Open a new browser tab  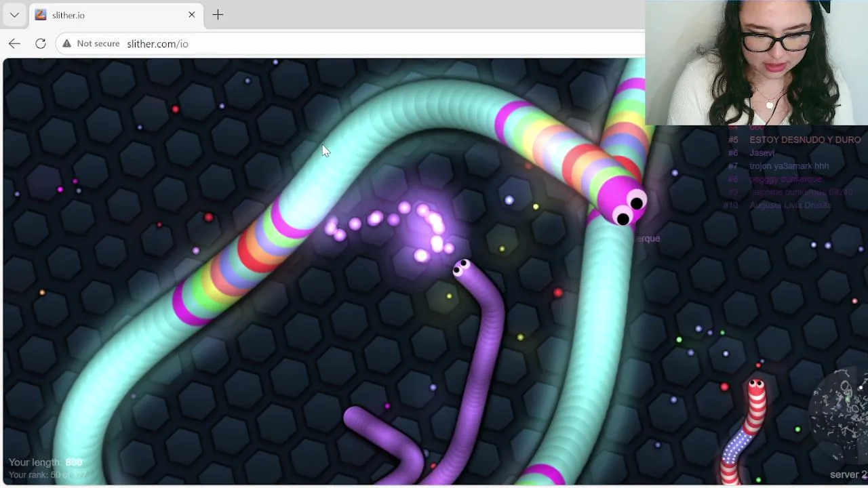[x=218, y=14]
